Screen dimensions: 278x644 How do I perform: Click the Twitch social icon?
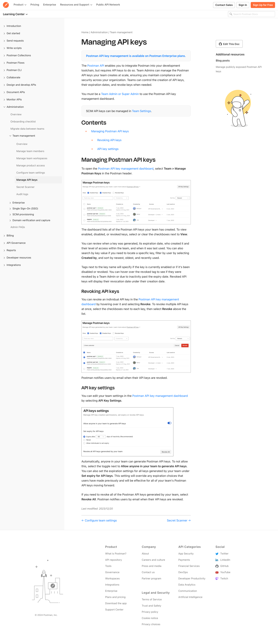[217, 578]
